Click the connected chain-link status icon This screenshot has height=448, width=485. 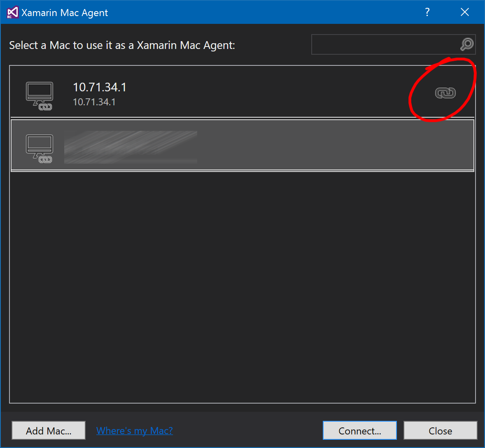(x=445, y=93)
